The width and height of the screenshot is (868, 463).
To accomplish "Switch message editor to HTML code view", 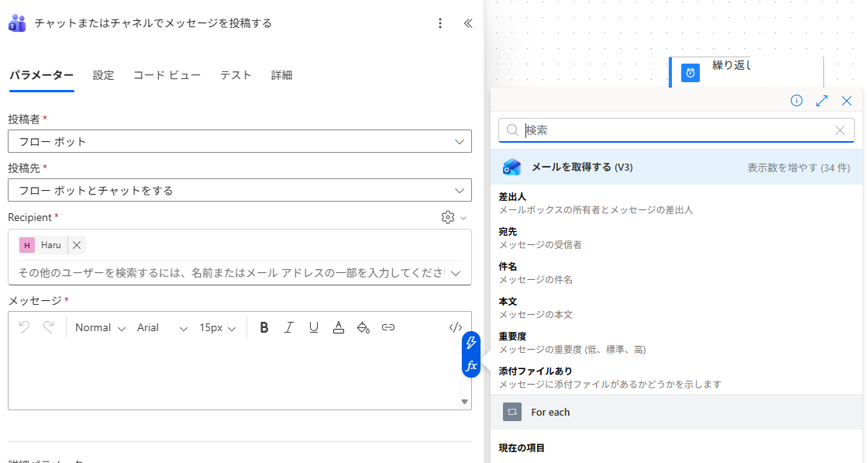I will point(456,328).
